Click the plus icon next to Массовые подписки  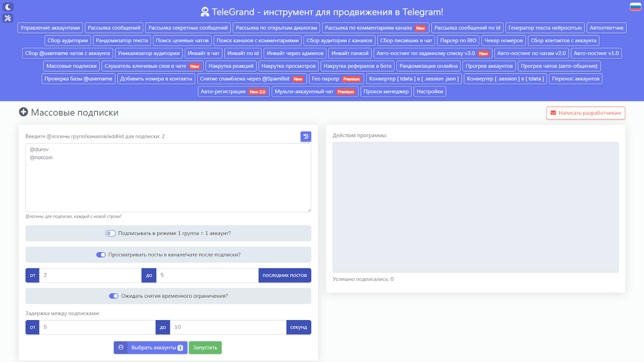[23, 112]
